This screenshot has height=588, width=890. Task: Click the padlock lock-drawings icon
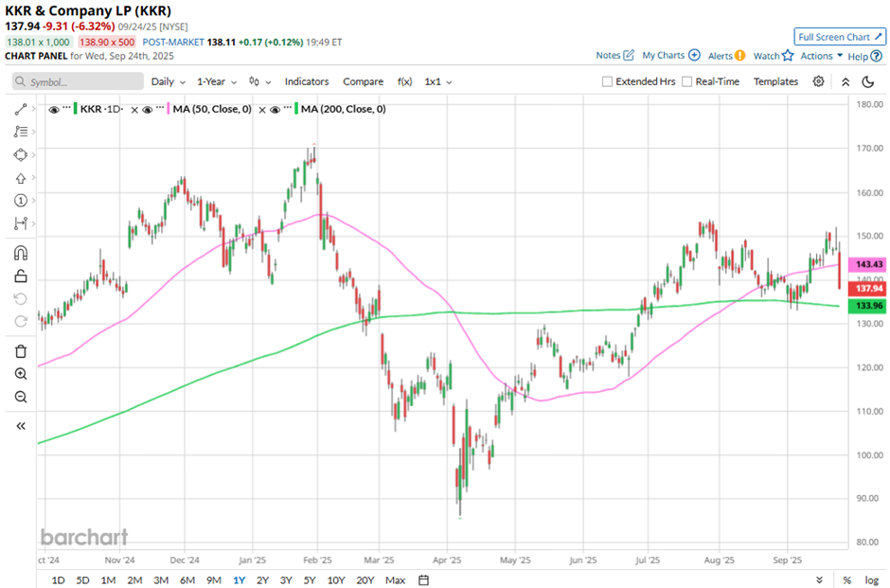point(21,276)
